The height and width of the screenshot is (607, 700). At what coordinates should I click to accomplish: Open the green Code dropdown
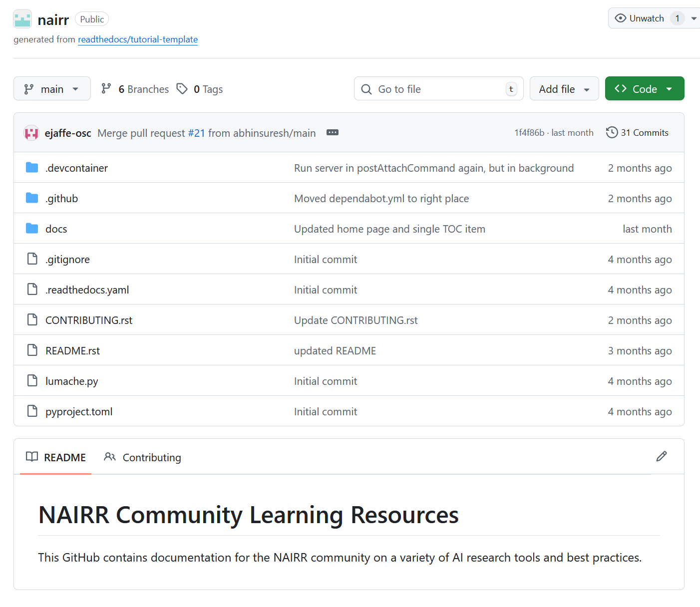645,88
